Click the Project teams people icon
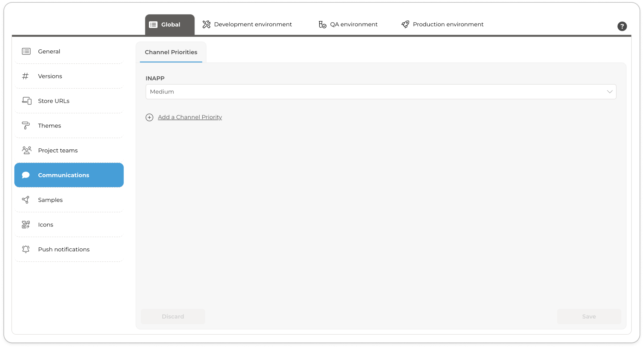 click(x=26, y=150)
